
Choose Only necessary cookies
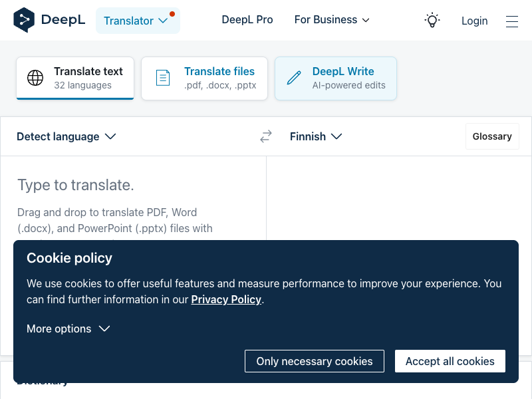tap(314, 361)
